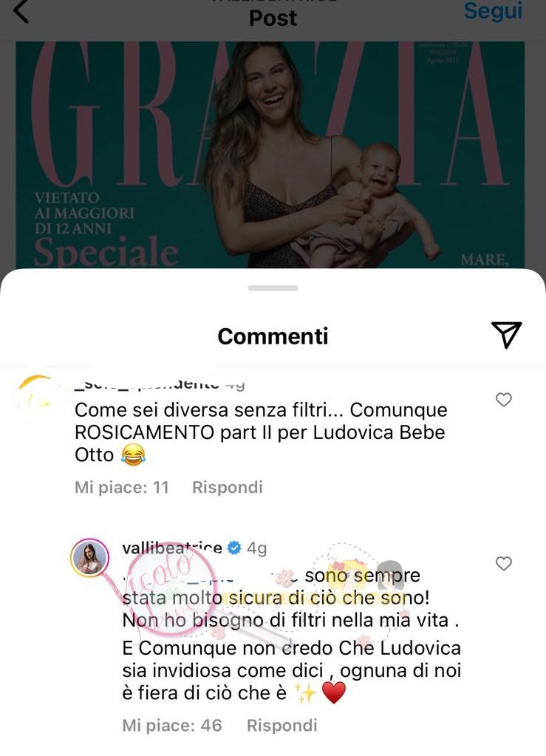The image size is (546, 756).
Task: Grab the comments sheet drag handle
Action: click(273, 288)
